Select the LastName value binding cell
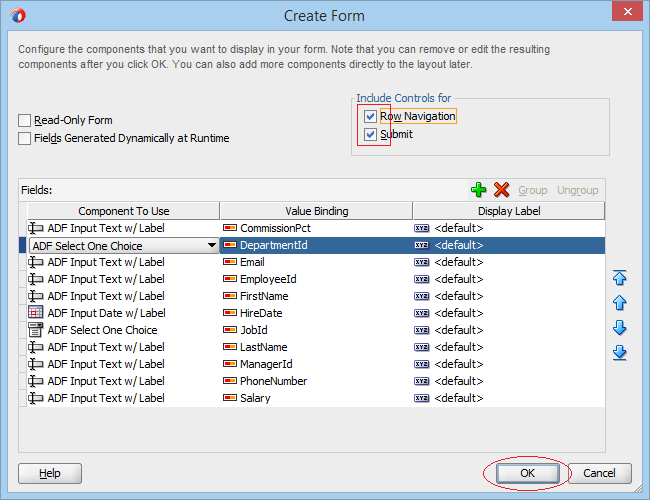This screenshot has height=500, width=650. click(x=316, y=347)
